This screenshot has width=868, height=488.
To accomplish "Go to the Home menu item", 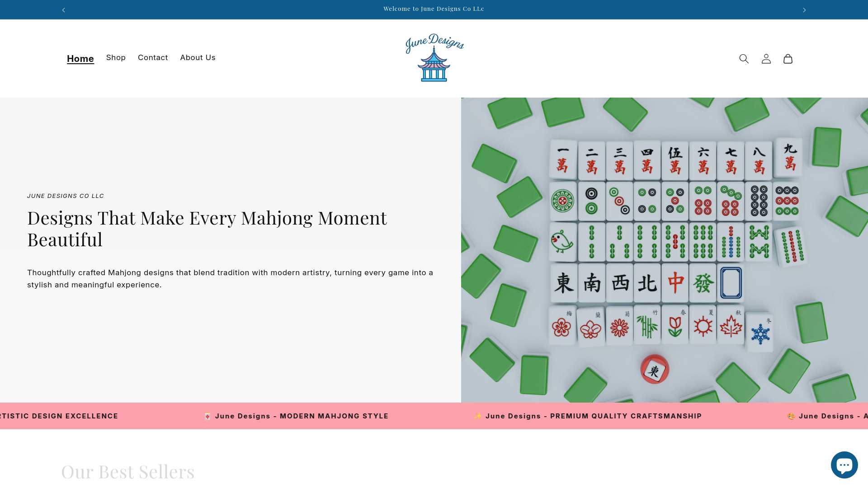I will coord(80,59).
